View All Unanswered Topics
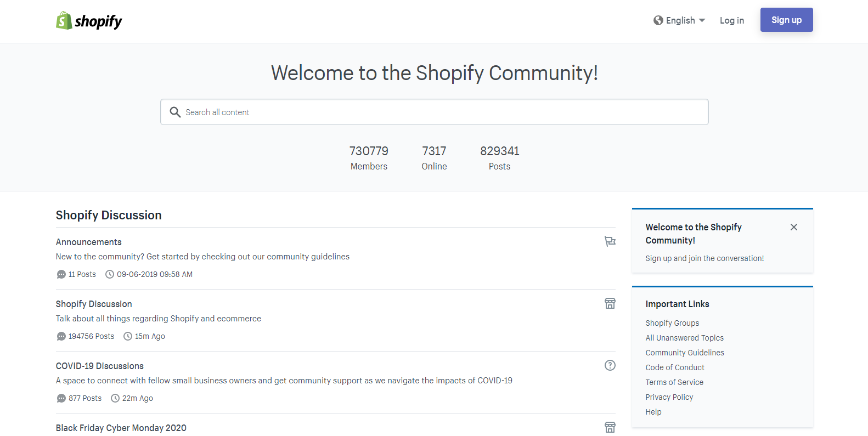The height and width of the screenshot is (436, 868). (684, 338)
